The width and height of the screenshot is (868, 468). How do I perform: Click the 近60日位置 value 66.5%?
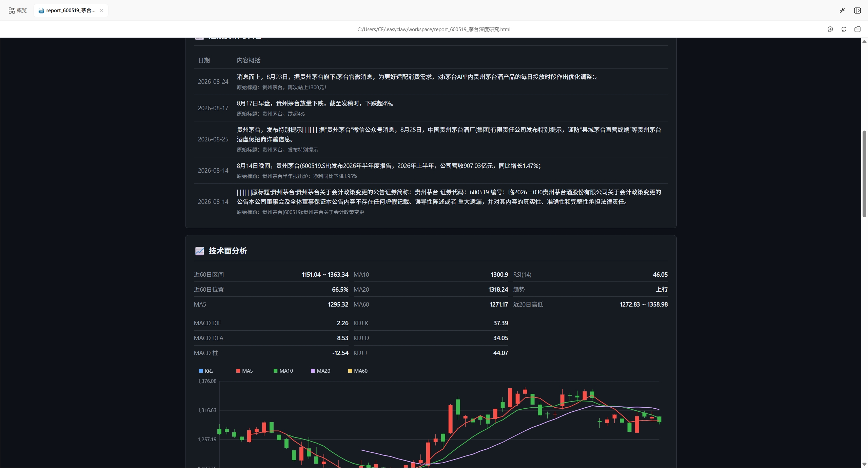point(340,290)
